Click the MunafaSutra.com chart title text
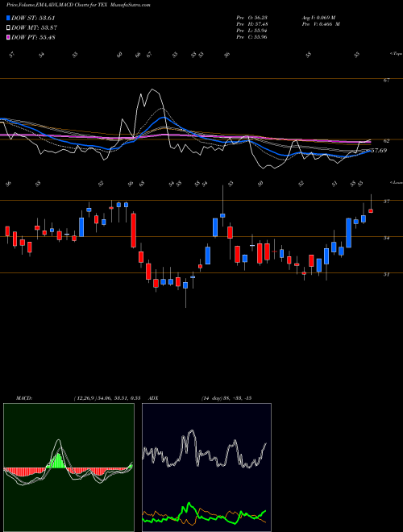This screenshot has height=532, width=403. click(x=131, y=5)
